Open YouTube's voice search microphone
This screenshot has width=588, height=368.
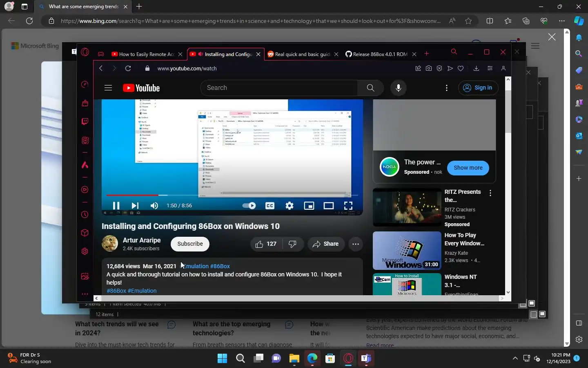click(399, 88)
